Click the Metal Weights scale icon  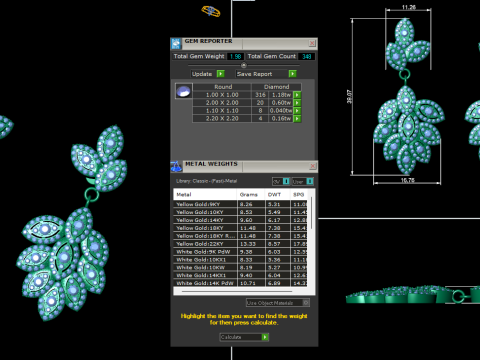pos(176,166)
